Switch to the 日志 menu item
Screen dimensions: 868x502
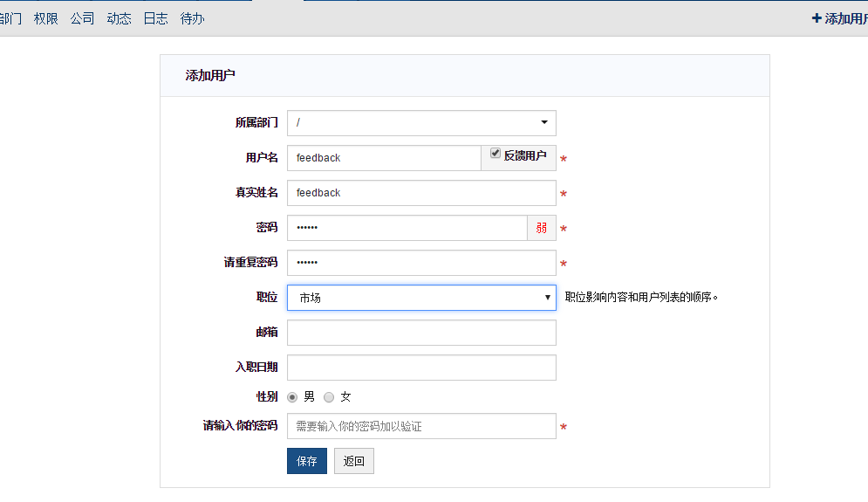156,18
